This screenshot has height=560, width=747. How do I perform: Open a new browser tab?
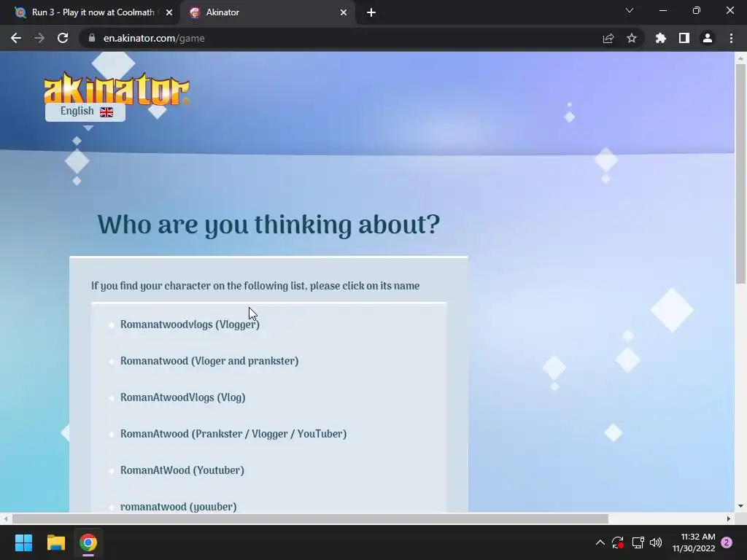click(371, 12)
